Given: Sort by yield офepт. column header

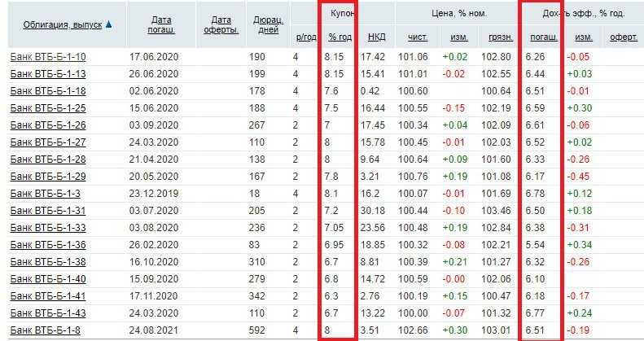Looking at the screenshot, I should tap(623, 37).
